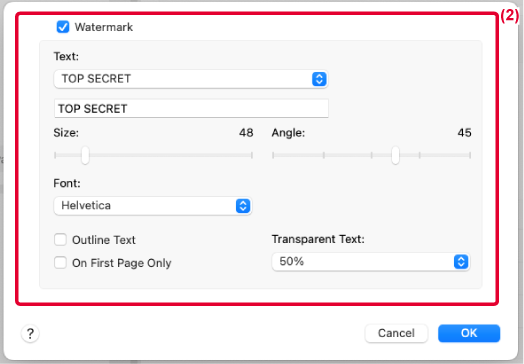Viewport: 524px width, 364px height.
Task: Click the Size slider track's right end
Action: (251, 155)
